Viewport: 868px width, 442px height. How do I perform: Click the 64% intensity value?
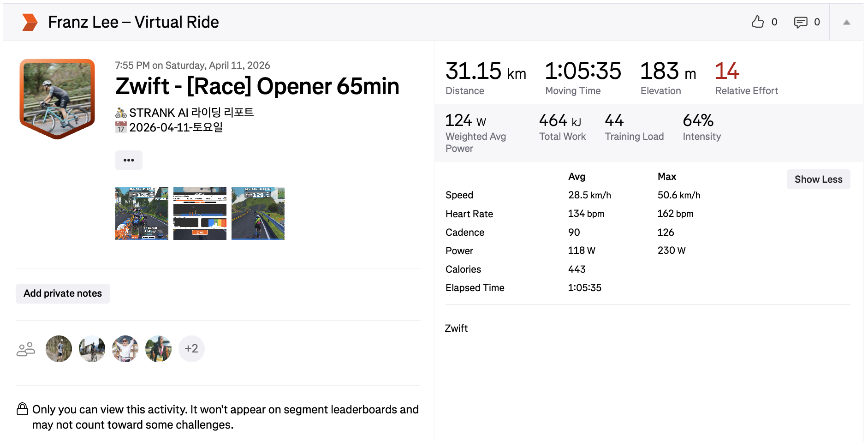pos(698,121)
